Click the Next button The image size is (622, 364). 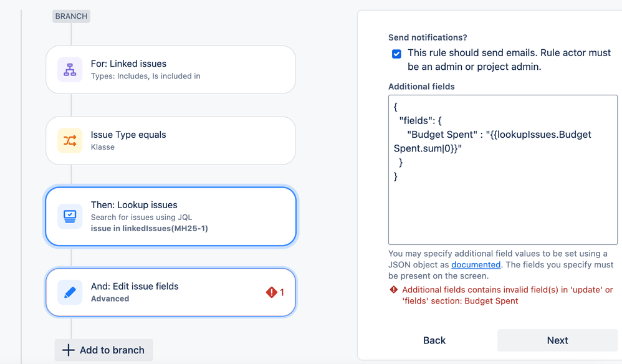pos(557,340)
